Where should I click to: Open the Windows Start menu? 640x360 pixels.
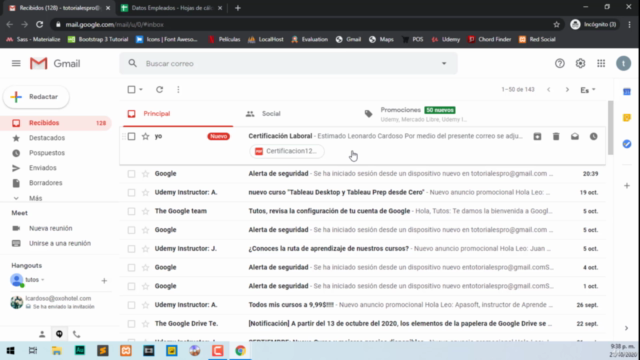pyautogui.click(x=11, y=351)
